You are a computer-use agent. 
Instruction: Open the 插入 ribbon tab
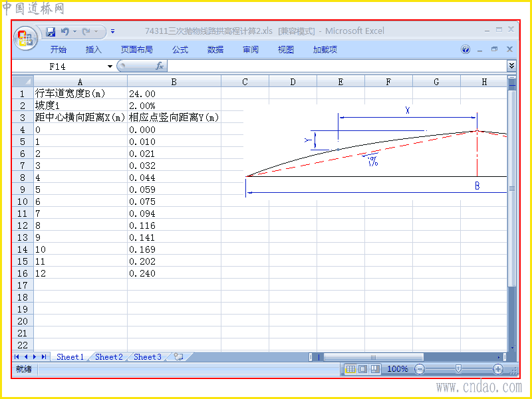(93, 50)
